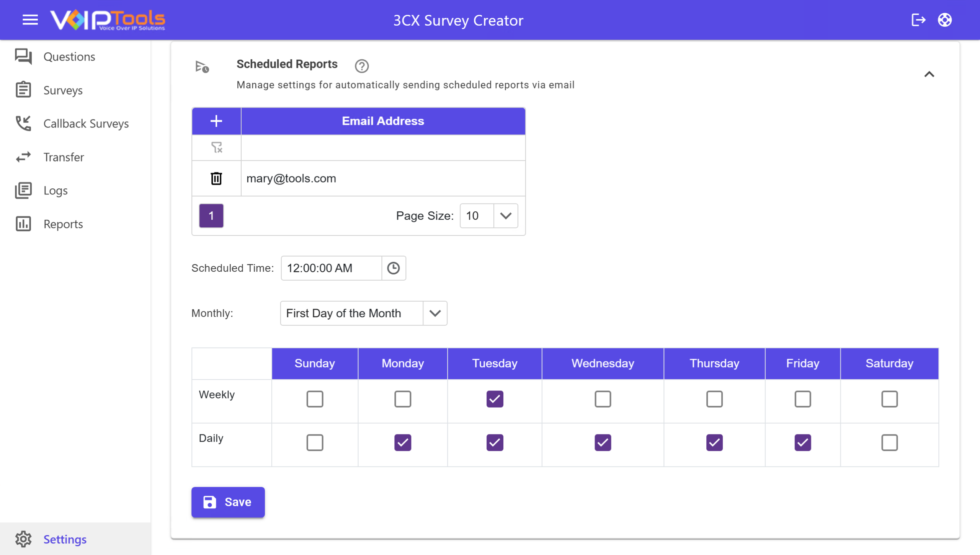Screen dimensions: 980x555
Task: Click the Scheduled Time input field
Action: [x=331, y=268]
